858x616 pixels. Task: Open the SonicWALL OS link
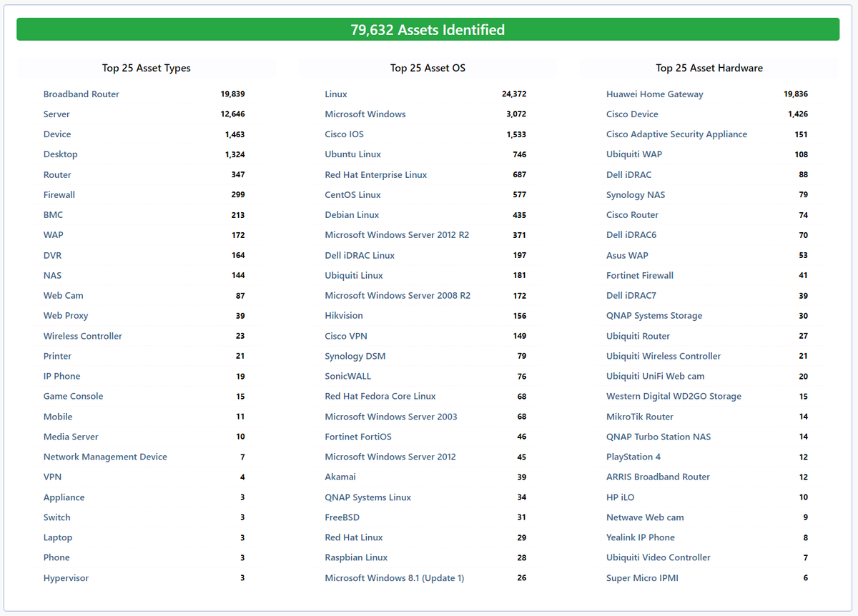pos(348,377)
